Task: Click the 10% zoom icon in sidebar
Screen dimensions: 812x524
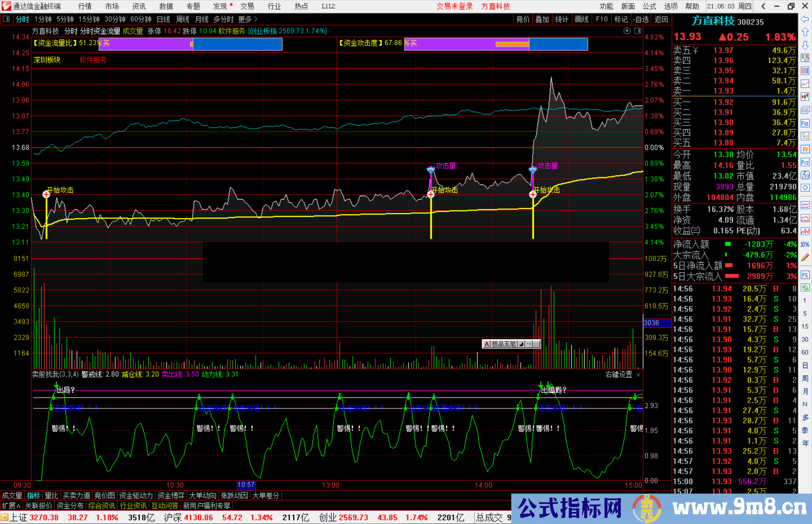Action: (x=805, y=245)
